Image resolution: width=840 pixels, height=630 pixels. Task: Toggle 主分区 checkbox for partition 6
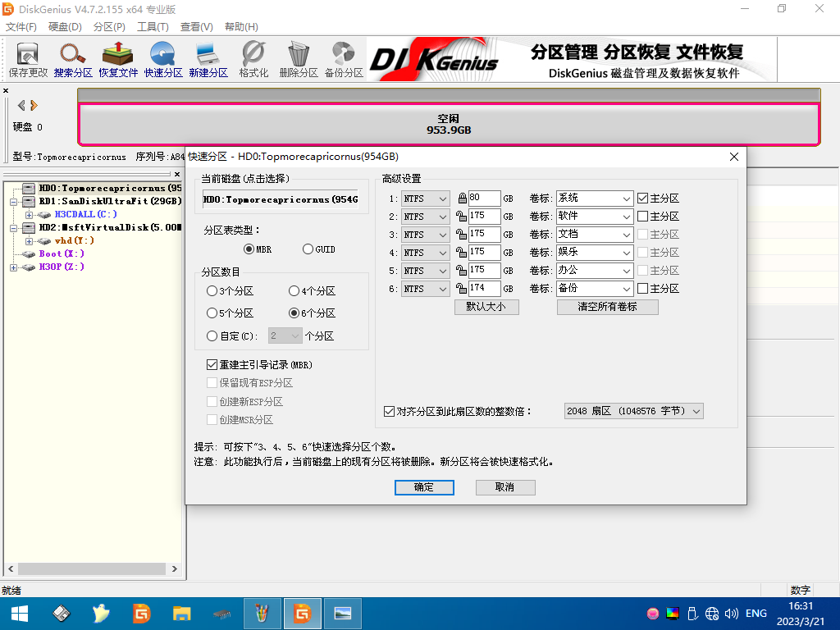643,289
